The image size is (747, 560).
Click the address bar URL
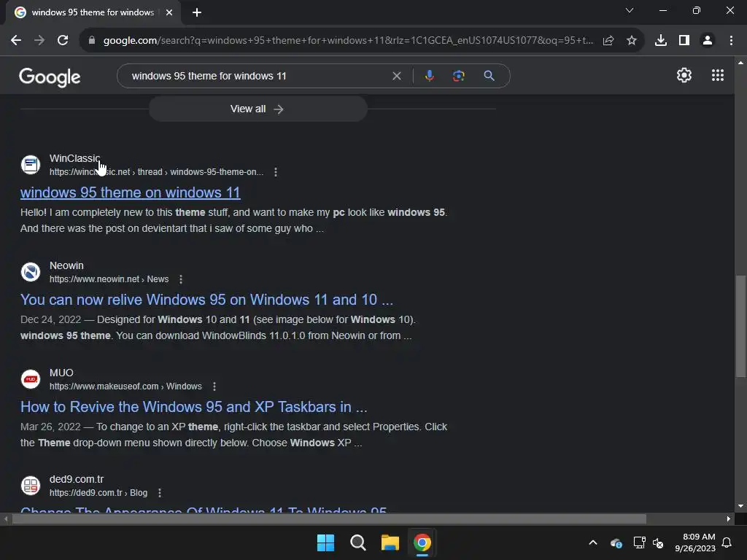[348, 41]
